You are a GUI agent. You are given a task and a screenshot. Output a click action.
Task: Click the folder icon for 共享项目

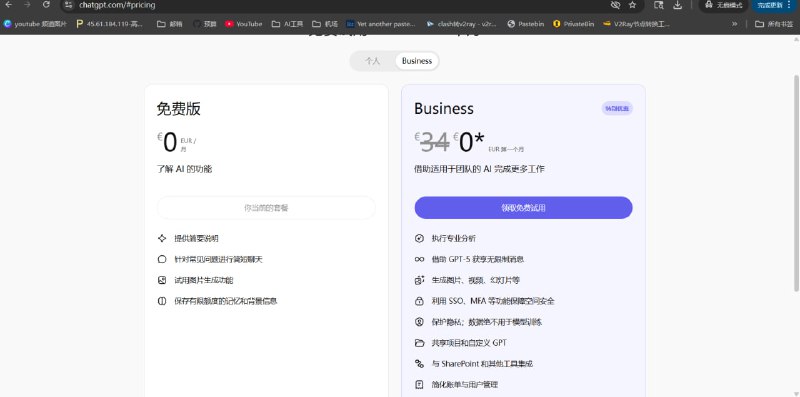419,343
